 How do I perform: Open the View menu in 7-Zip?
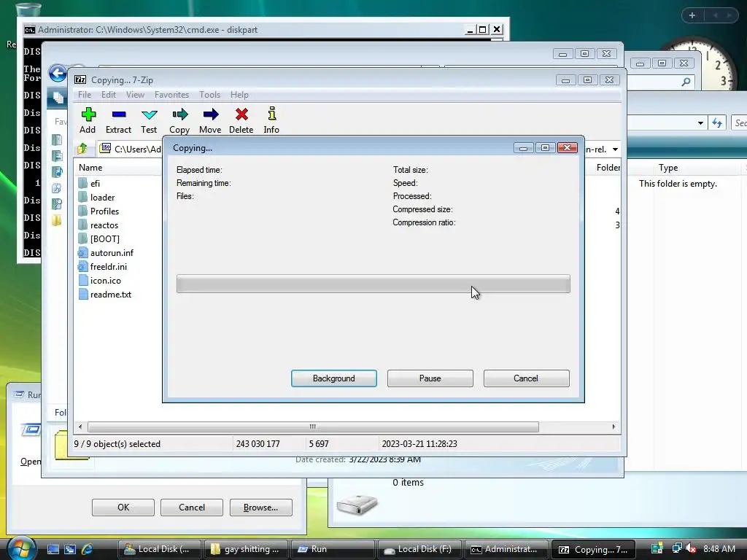[135, 95]
